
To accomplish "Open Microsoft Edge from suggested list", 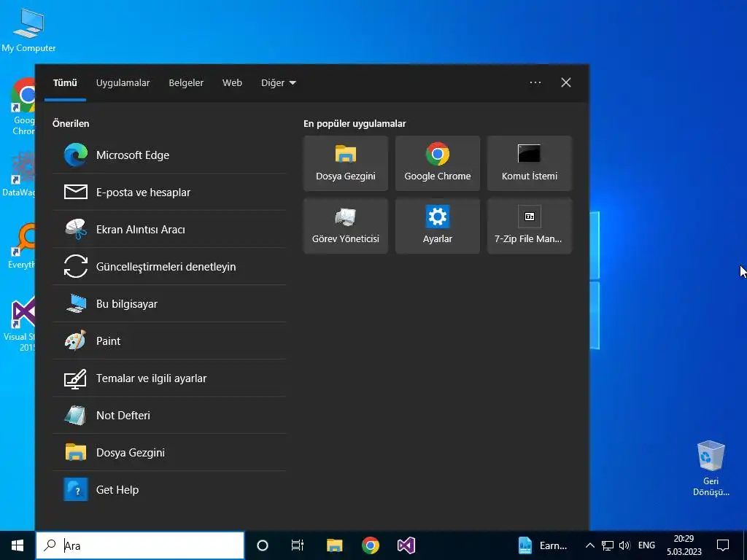I will (x=169, y=155).
